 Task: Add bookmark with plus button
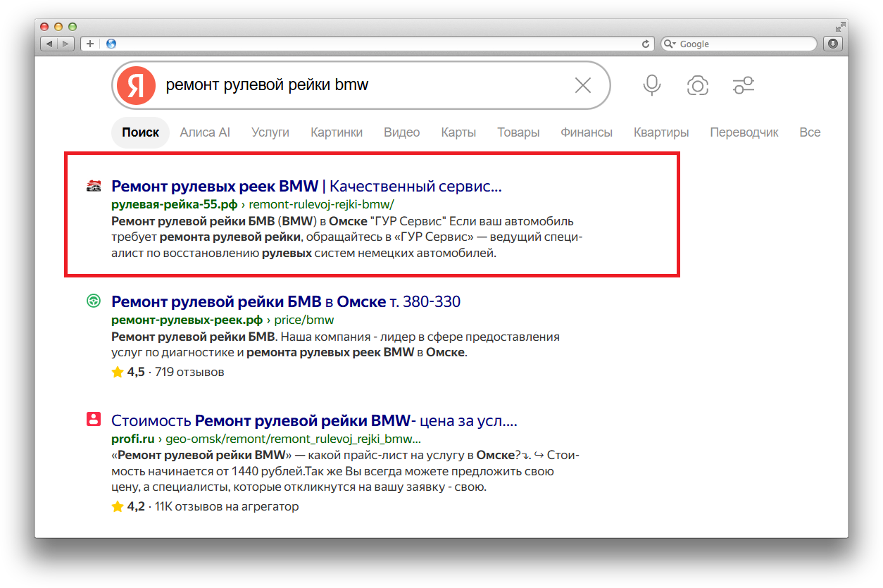click(90, 44)
